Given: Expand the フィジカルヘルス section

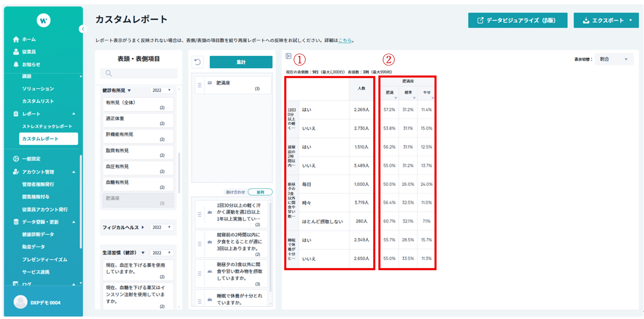Looking at the screenshot, I should click(143, 227).
